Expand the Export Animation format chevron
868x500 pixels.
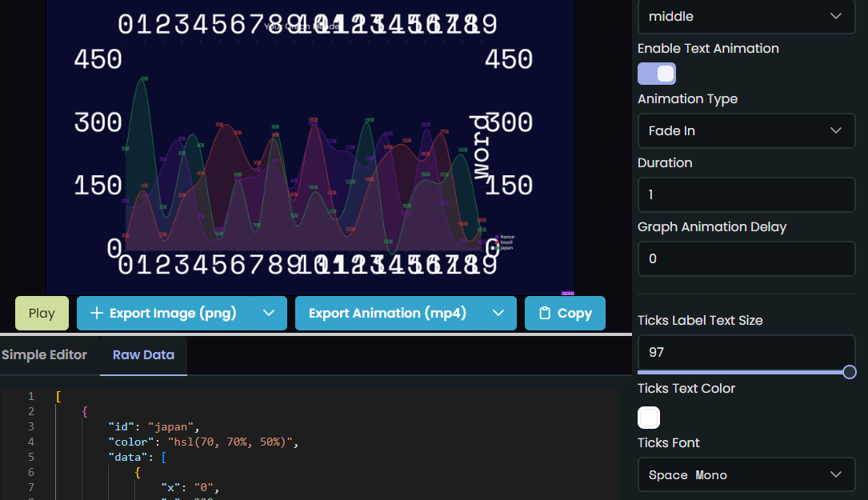click(x=497, y=313)
